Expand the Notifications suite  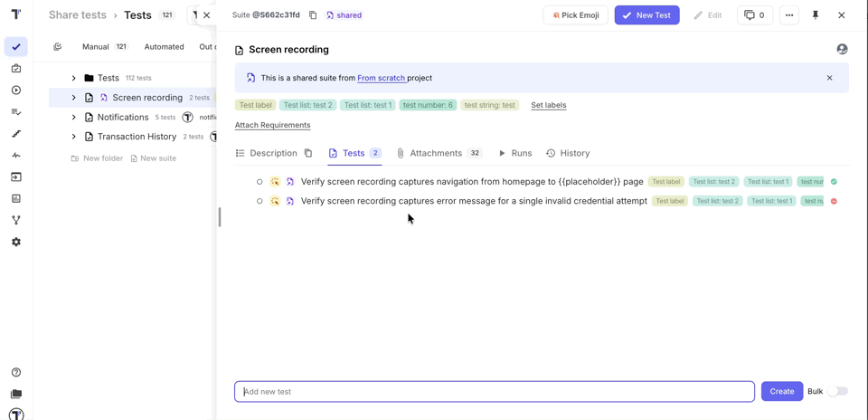click(x=74, y=118)
